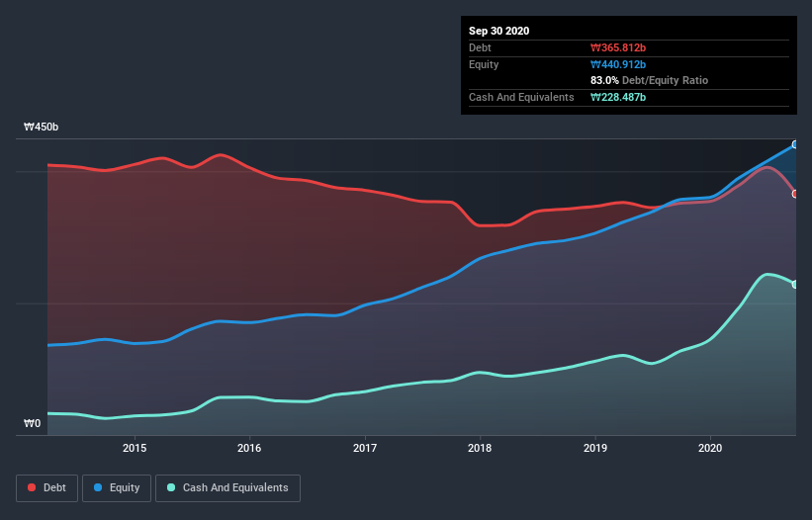Click the 2017 x-axis label
812x520 pixels.
[x=365, y=448]
